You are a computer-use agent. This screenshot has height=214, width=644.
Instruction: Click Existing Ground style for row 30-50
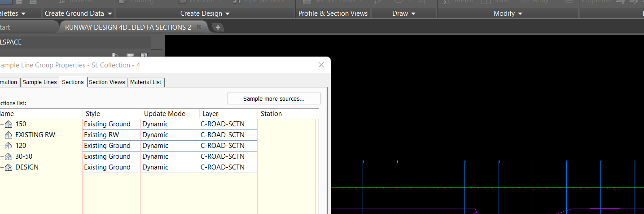point(111,156)
